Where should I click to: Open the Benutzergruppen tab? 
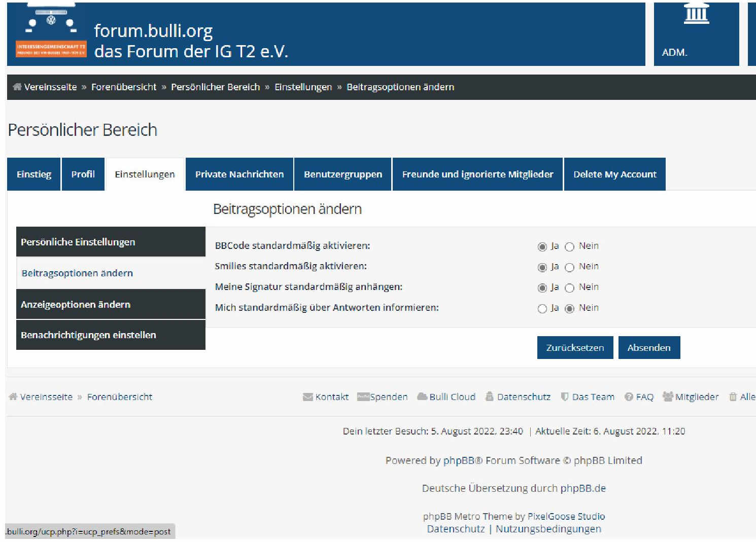tap(343, 174)
